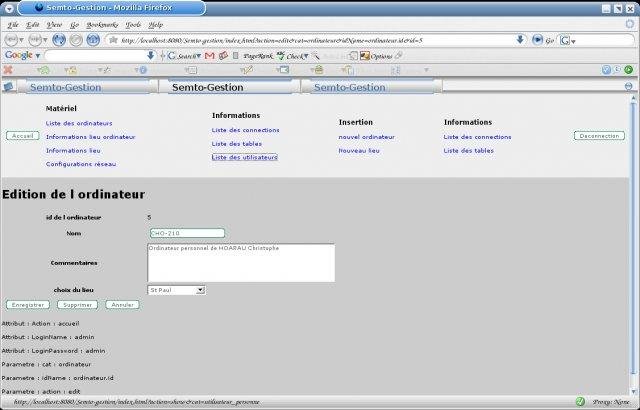Open Tools menu in menu bar
Image resolution: width=640 pixels, height=410 pixels.
(x=133, y=25)
